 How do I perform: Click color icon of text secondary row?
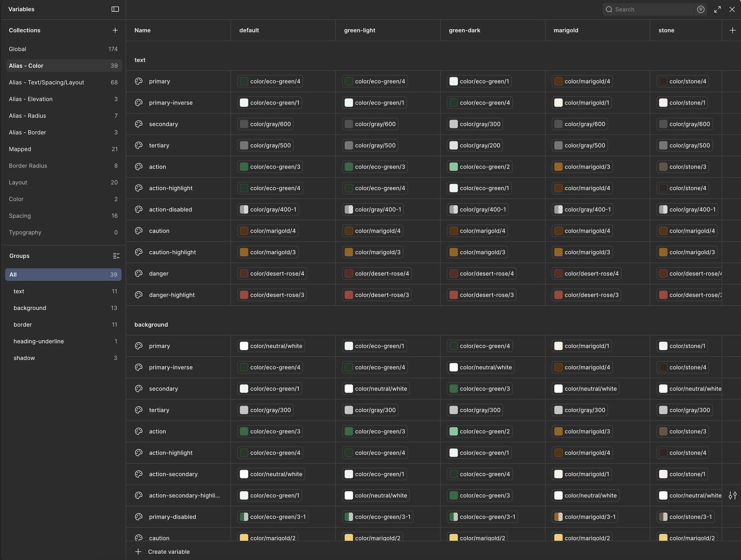pos(139,124)
